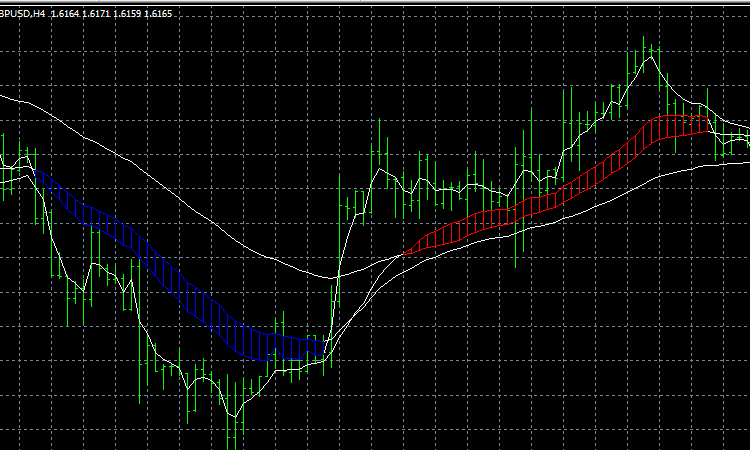Click the 1.6164 open price value
The width and height of the screenshot is (750, 450).
click(x=65, y=14)
